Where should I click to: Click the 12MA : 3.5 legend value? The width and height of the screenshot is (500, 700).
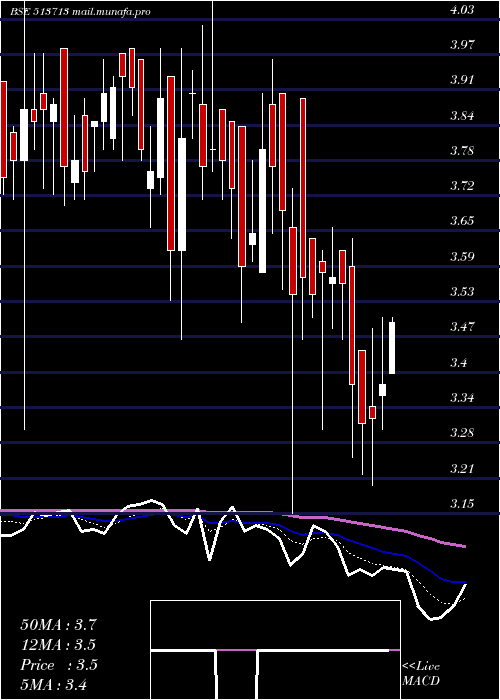58,645
